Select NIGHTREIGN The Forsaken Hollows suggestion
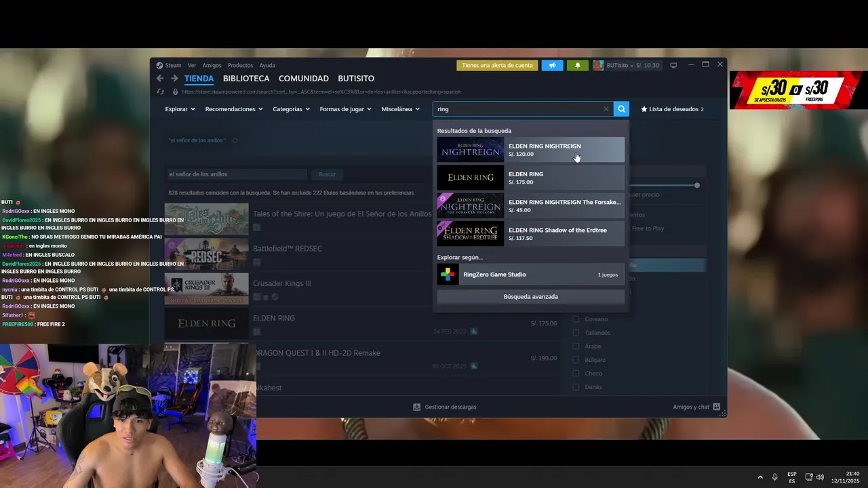This screenshot has height=488, width=868. pos(530,206)
